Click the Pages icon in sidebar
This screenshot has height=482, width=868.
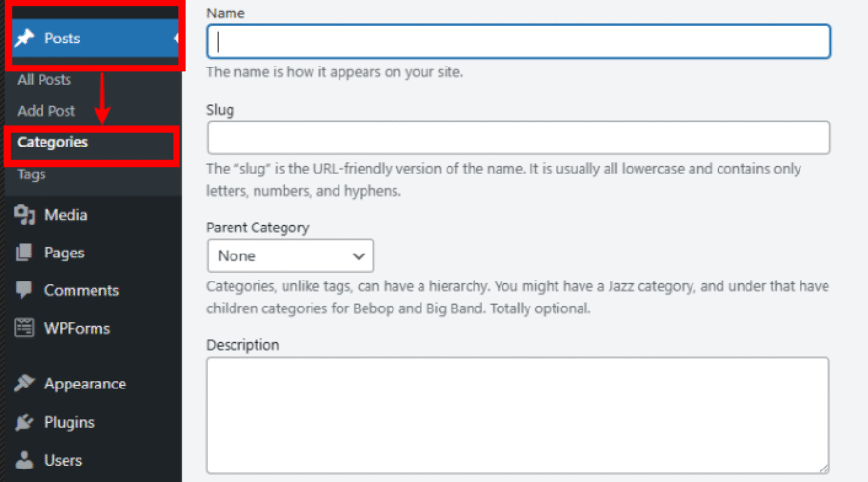pos(25,253)
